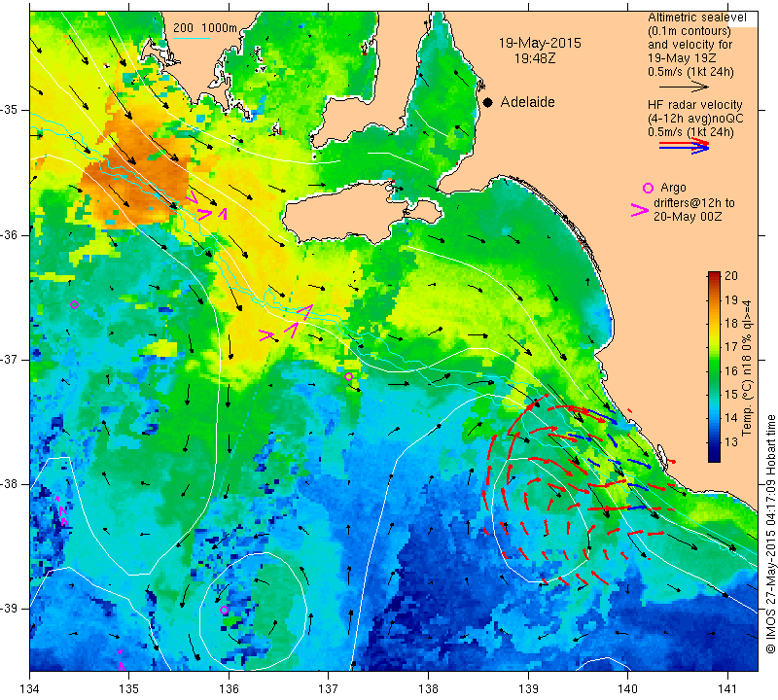Click the magenta drifter arrowhead in legend
Viewport: 778px width, 700px height.
[x=640, y=210]
